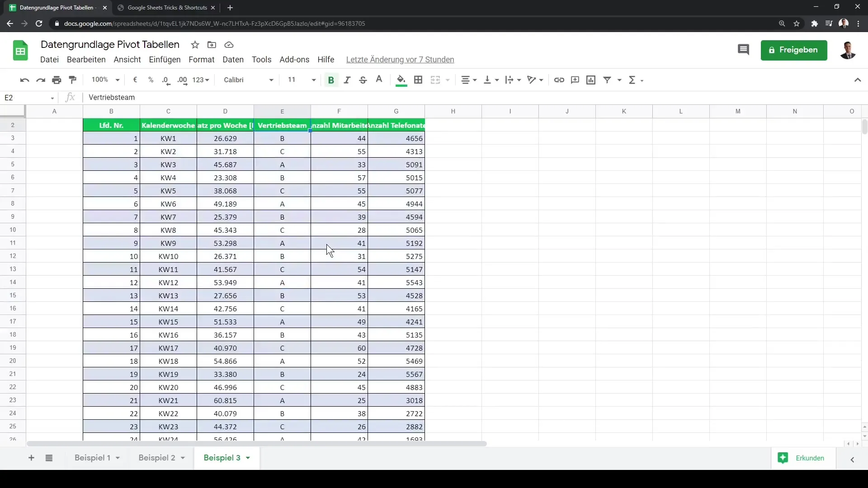Click the Erkunden explore button
Image resolution: width=868 pixels, height=488 pixels.
[803, 458]
